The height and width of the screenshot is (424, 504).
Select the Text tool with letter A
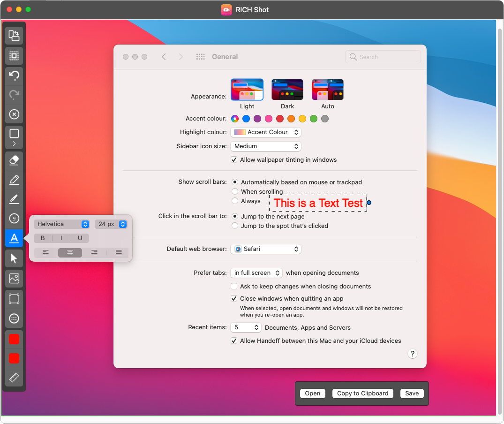[x=14, y=238]
